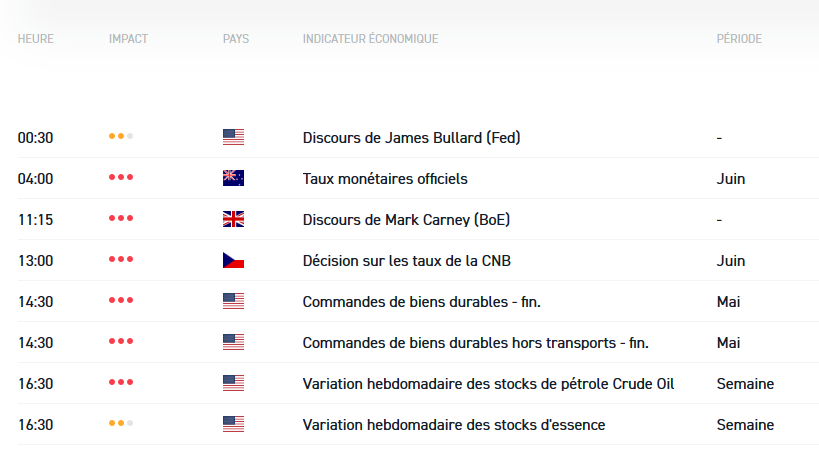Click the United Kingdom flag icon

click(233, 220)
